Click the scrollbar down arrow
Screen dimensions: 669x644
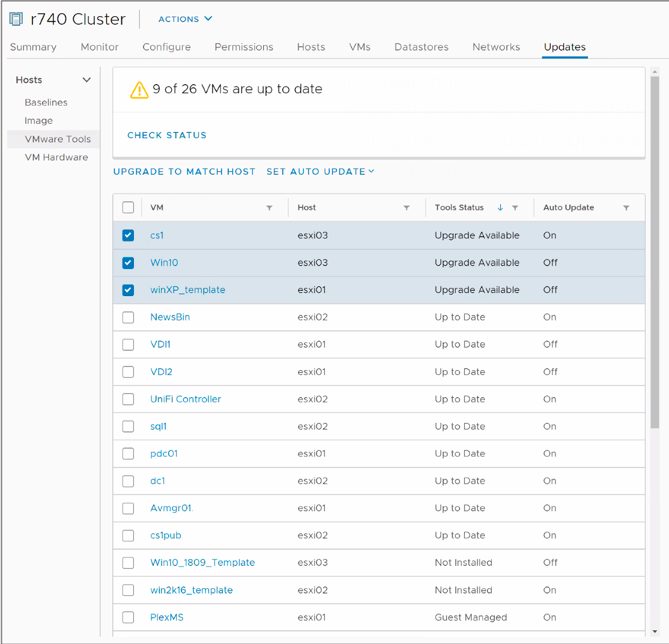[x=655, y=631]
